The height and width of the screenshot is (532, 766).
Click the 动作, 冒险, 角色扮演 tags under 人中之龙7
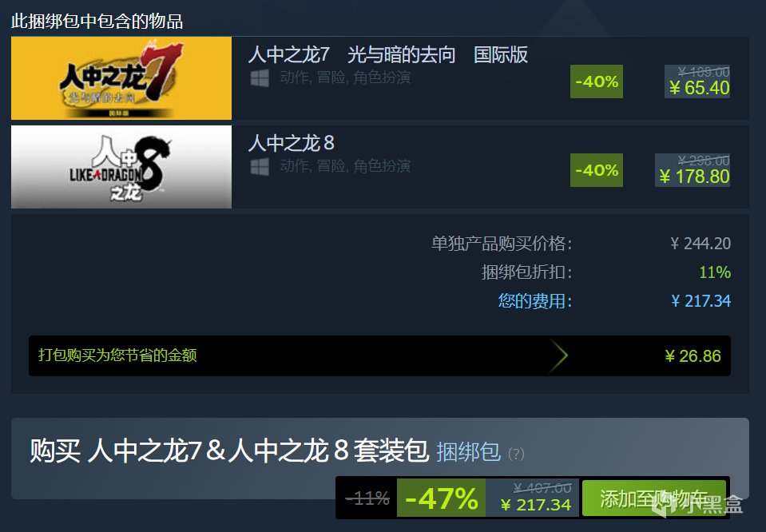point(345,77)
